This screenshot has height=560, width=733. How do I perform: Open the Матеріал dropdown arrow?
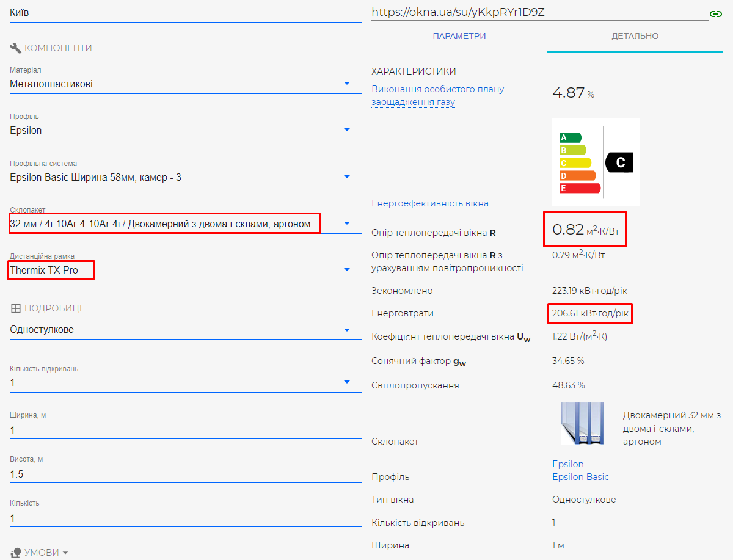(x=347, y=83)
